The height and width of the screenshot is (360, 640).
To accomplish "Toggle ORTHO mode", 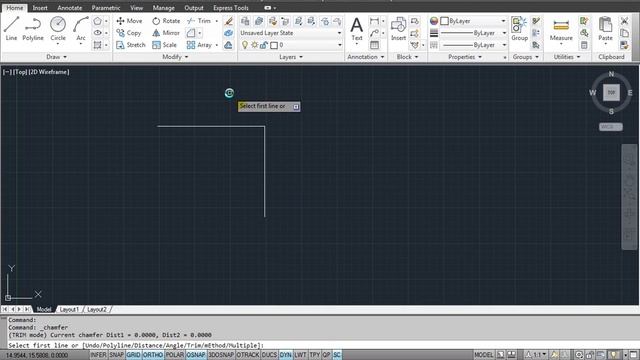I will 153,355.
